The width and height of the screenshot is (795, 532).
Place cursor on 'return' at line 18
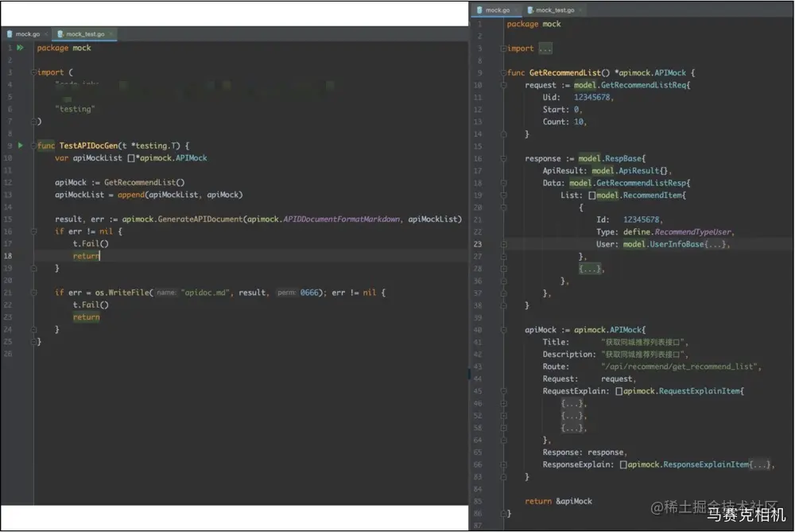(86, 256)
